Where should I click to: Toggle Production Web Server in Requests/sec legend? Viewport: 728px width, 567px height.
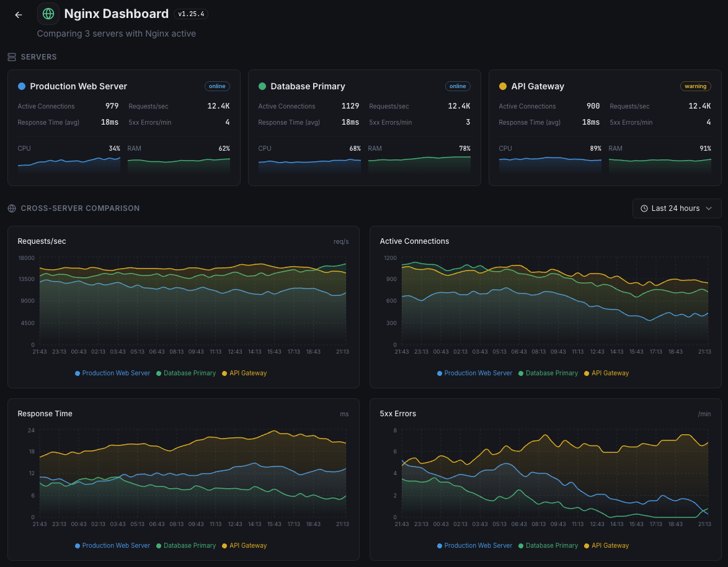(x=112, y=373)
